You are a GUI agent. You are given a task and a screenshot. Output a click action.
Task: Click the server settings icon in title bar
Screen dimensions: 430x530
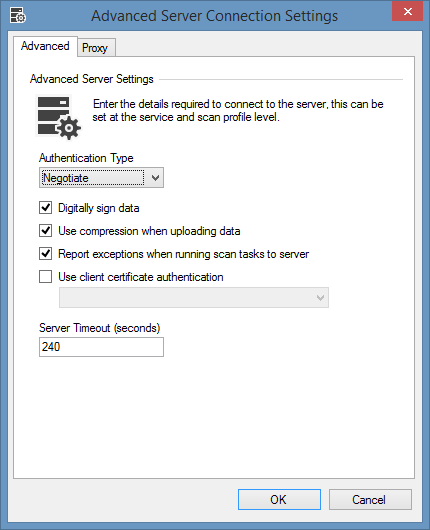pyautogui.click(x=18, y=15)
